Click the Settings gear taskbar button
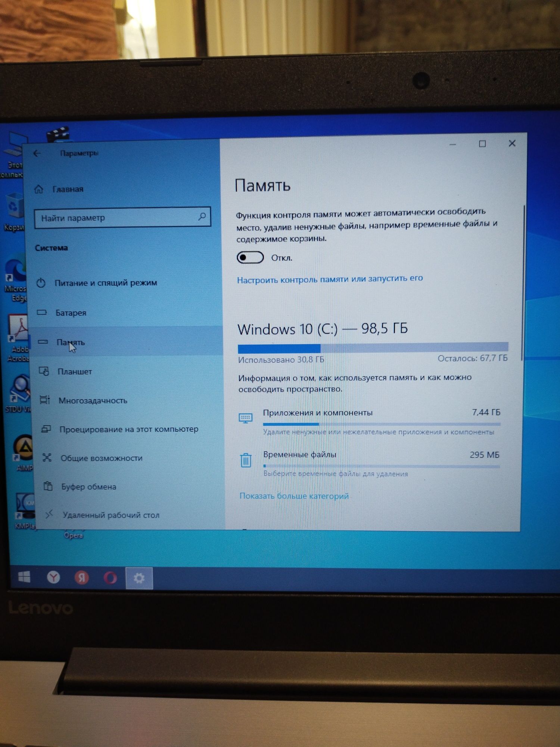This screenshot has width=560, height=747. (139, 578)
